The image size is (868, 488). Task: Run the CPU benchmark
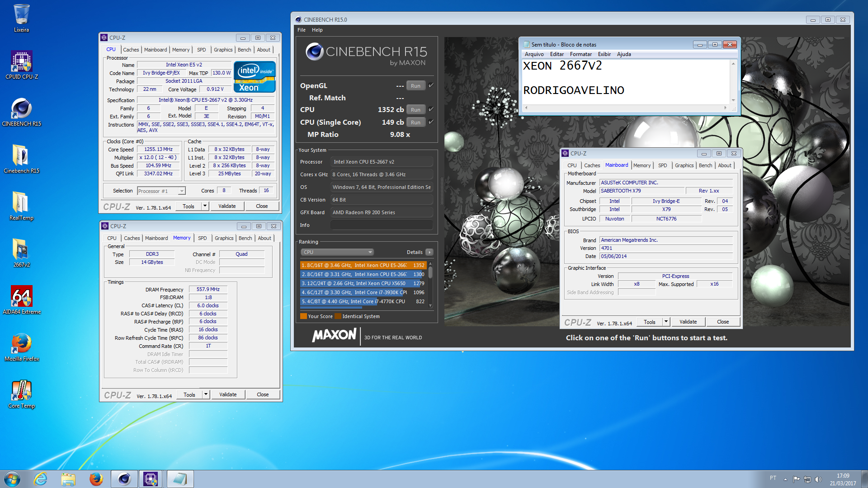click(415, 109)
